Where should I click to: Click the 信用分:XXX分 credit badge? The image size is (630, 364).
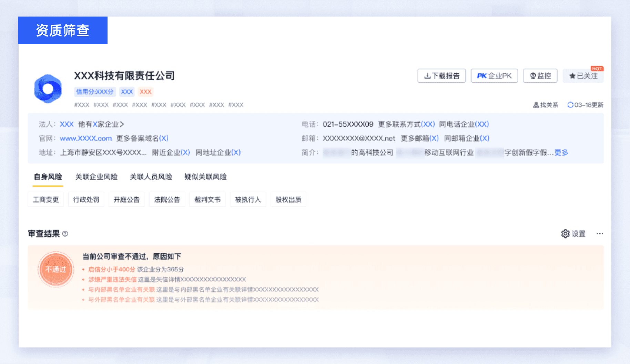(95, 92)
